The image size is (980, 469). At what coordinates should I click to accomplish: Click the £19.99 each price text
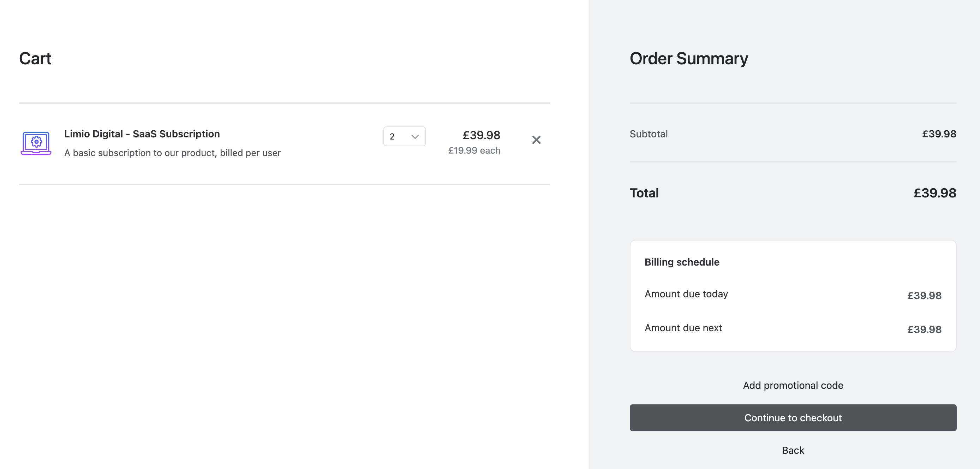click(x=474, y=151)
